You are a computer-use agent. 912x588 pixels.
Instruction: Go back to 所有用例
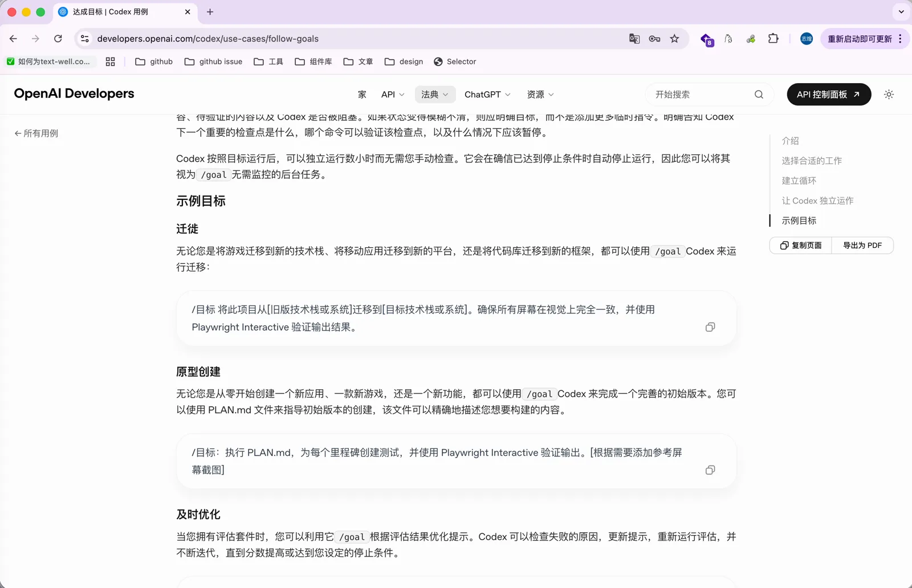point(36,133)
